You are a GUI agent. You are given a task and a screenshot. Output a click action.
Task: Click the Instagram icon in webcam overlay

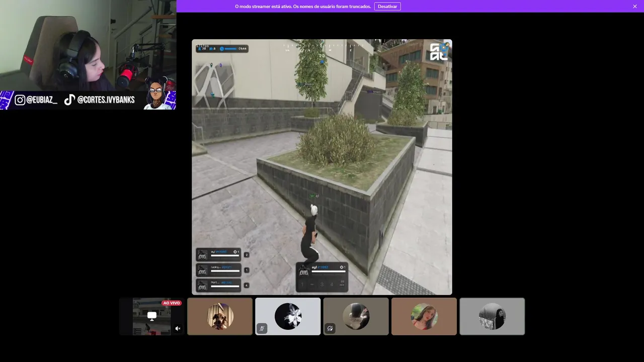(x=20, y=100)
